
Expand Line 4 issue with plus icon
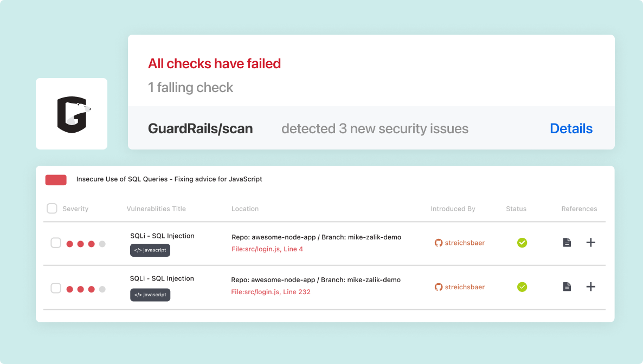pyautogui.click(x=590, y=243)
